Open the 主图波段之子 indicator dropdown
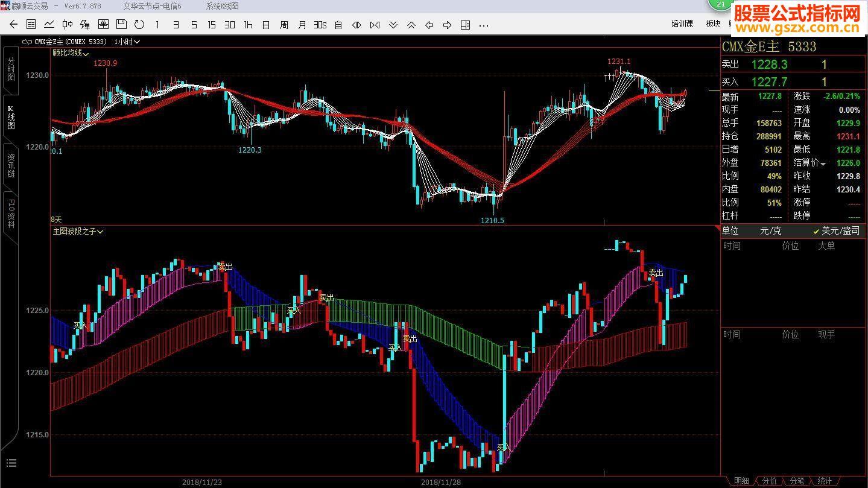Viewport: 868px width, 488px height. click(x=78, y=231)
